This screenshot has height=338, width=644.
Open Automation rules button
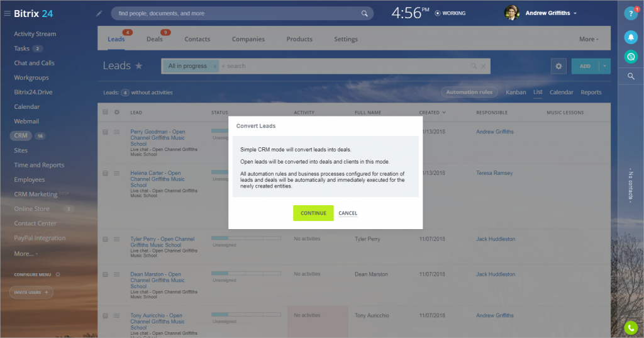point(469,92)
